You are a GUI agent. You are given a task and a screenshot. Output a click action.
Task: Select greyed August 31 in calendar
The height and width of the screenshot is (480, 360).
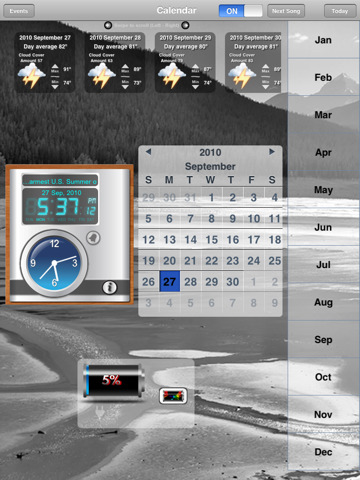coord(190,197)
